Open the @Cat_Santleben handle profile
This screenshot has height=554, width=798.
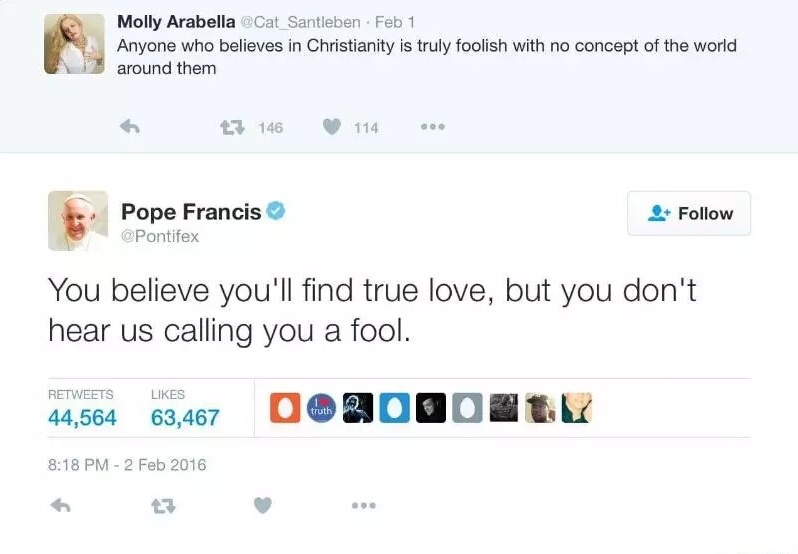(x=301, y=21)
